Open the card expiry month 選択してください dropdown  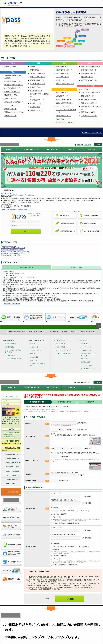pos(69,430)
